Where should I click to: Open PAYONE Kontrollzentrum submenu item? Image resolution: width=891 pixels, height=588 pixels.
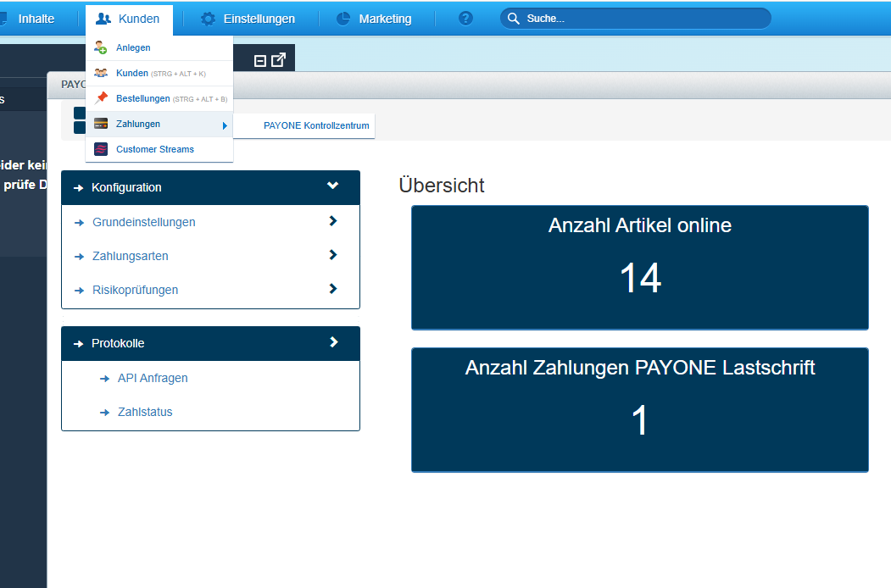click(x=304, y=125)
